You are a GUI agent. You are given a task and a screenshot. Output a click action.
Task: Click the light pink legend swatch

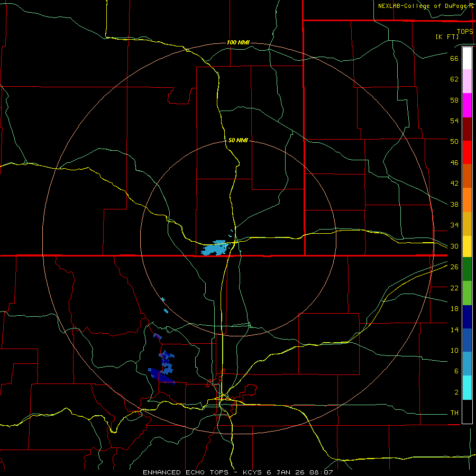coord(467,81)
